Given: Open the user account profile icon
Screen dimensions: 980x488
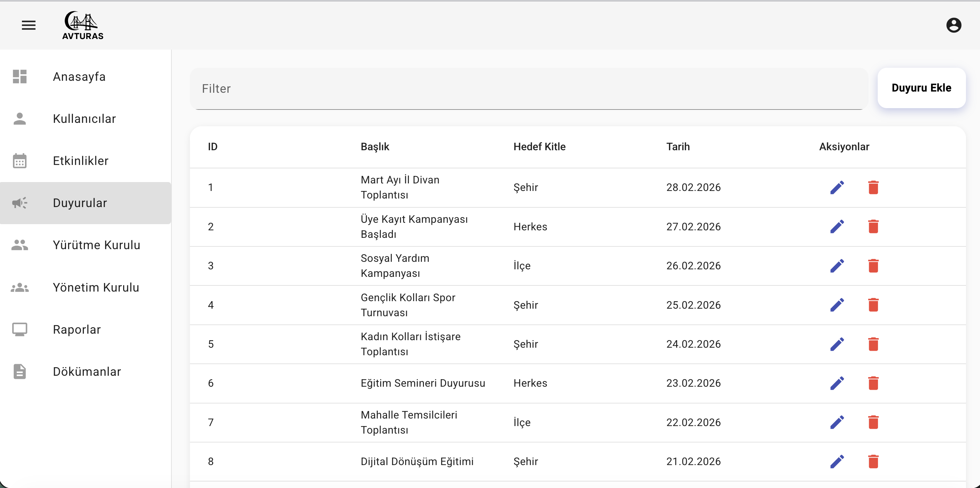Looking at the screenshot, I should point(953,25).
